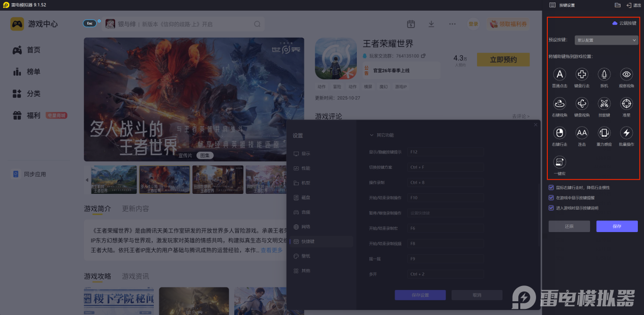The image size is (644, 315).
Task: Pick the 一键宏 macro icon
Action: point(559,162)
